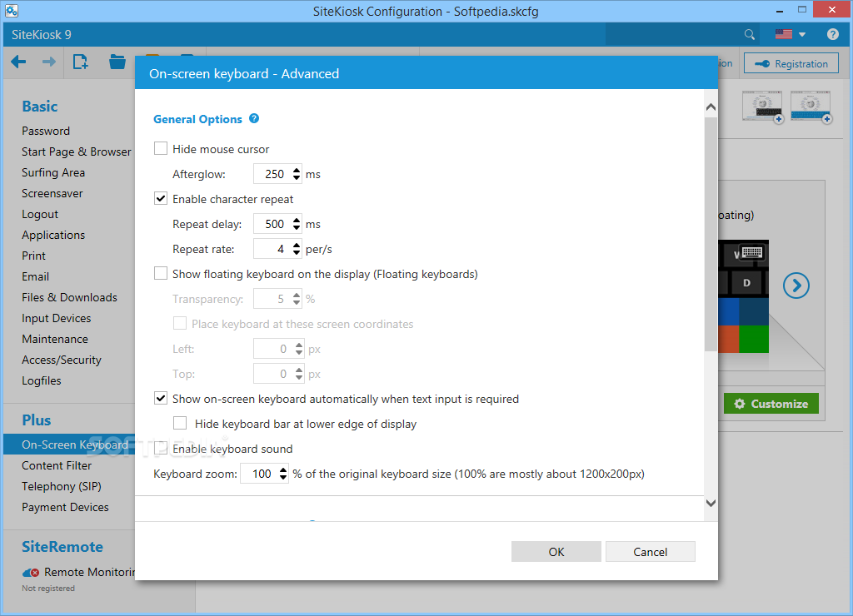Select the first keyboard layout thumbnail
This screenshot has width=853, height=616.
coord(762,107)
